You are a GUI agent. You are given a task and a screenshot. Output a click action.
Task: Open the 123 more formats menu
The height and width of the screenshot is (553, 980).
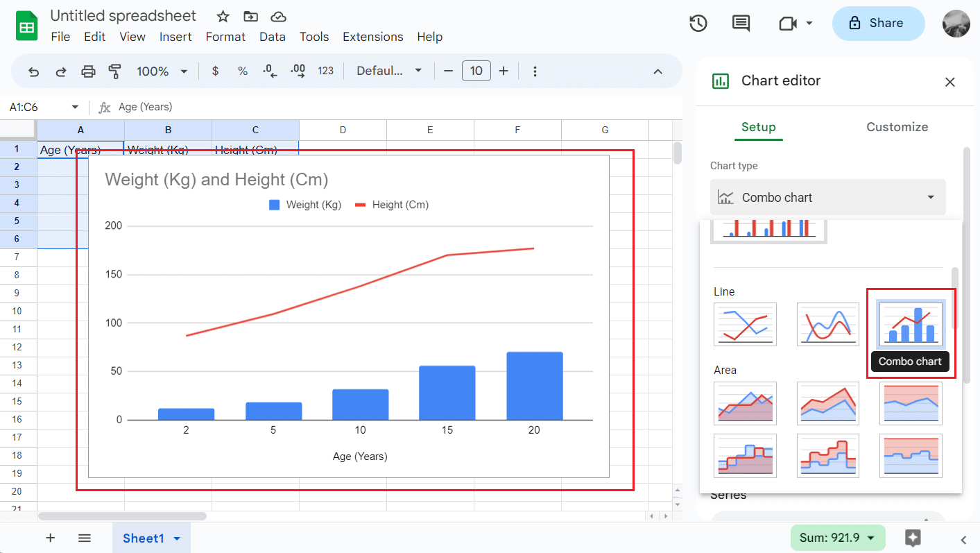pyautogui.click(x=326, y=71)
